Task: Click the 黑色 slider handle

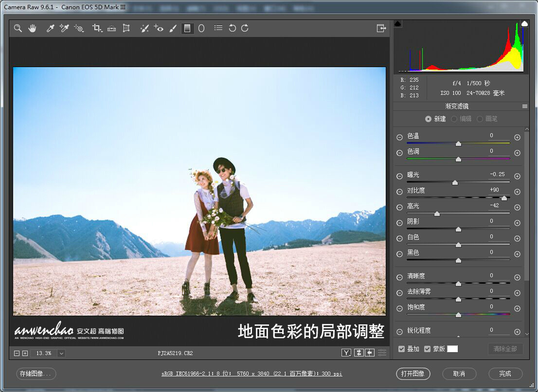Action: point(458,261)
